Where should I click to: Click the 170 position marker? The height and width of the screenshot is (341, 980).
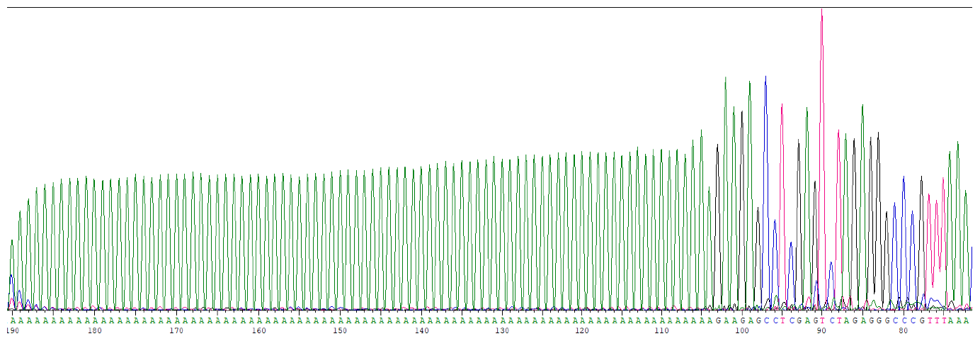coord(176,330)
